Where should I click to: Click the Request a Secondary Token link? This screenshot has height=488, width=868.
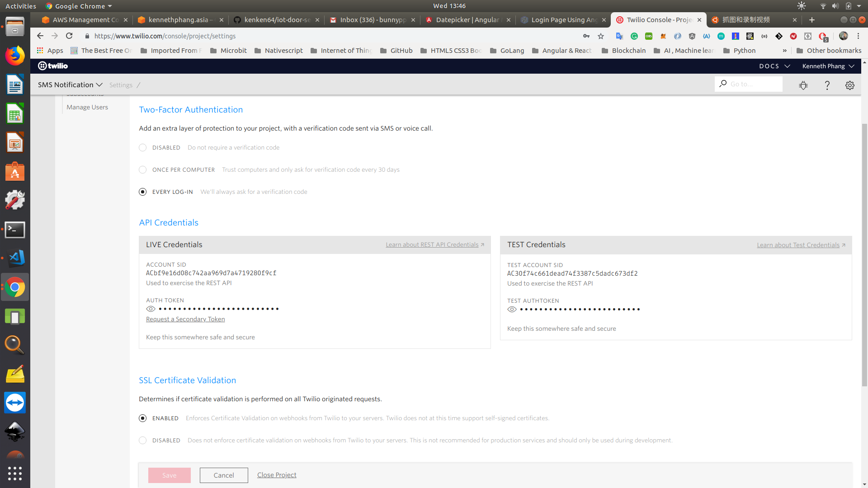[x=185, y=319]
